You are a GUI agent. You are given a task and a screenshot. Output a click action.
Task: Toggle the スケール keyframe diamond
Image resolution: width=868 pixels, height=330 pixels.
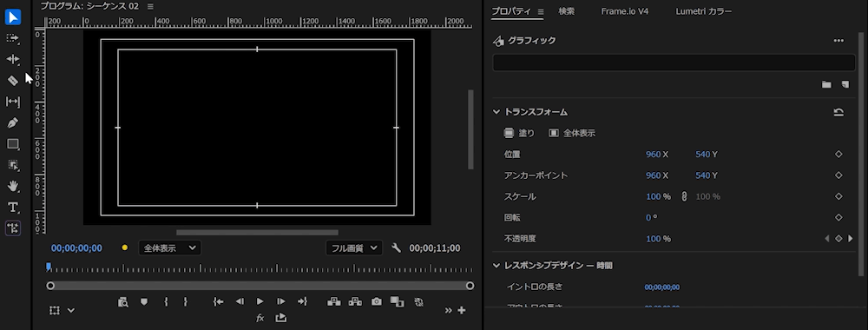[838, 196]
